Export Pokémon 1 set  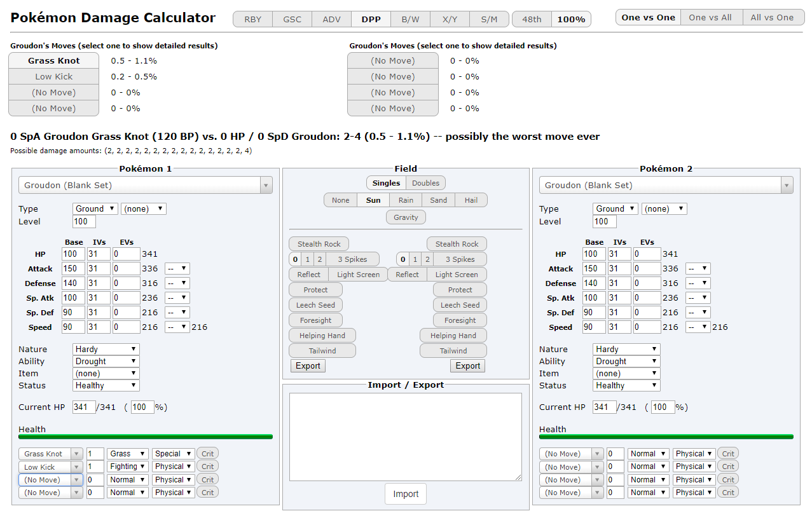point(308,366)
